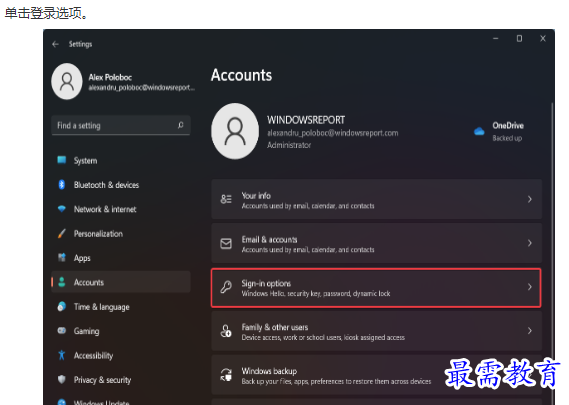Select Personalization in the sidebar
Image resolution: width=569 pixels, height=405 pixels.
[121, 234]
